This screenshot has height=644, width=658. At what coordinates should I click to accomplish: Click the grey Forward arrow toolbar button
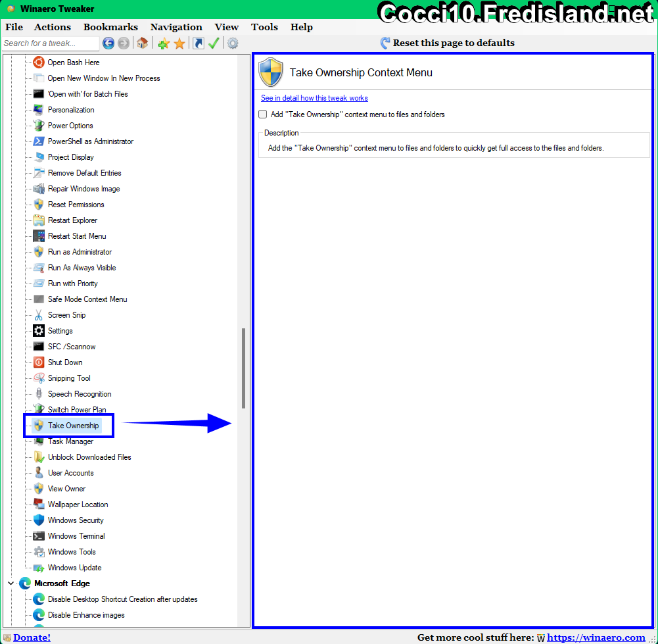point(124,43)
